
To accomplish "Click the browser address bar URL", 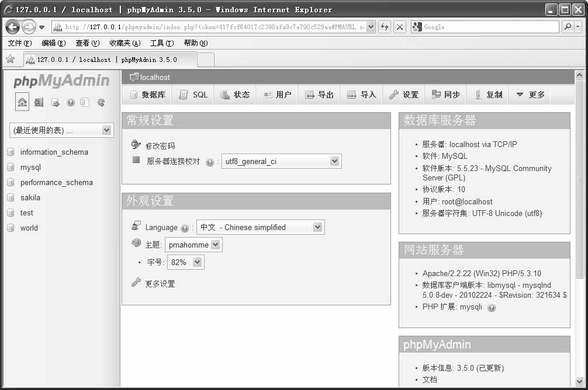I will [x=214, y=27].
